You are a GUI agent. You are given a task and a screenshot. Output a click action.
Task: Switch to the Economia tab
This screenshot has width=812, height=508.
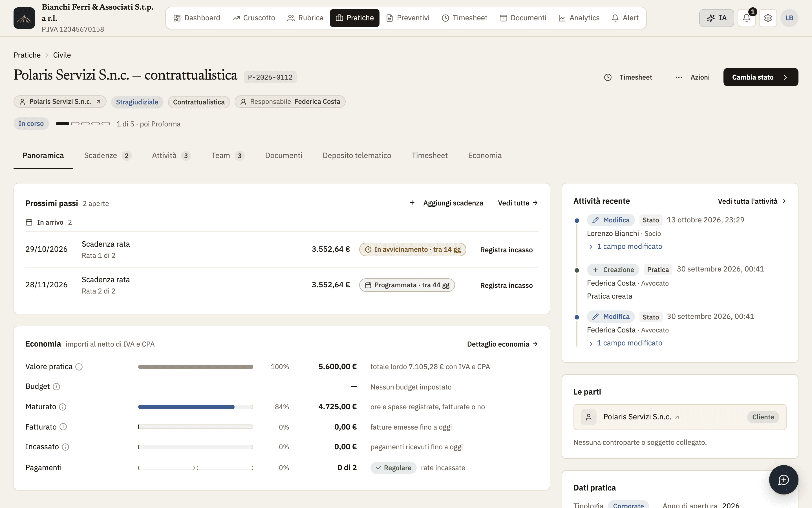point(484,156)
